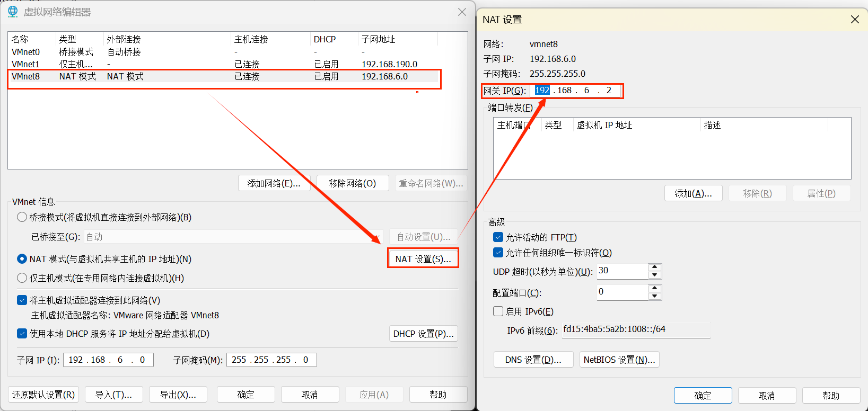Open DHCP 设置(P)... button
The image size is (868, 411).
tap(423, 334)
